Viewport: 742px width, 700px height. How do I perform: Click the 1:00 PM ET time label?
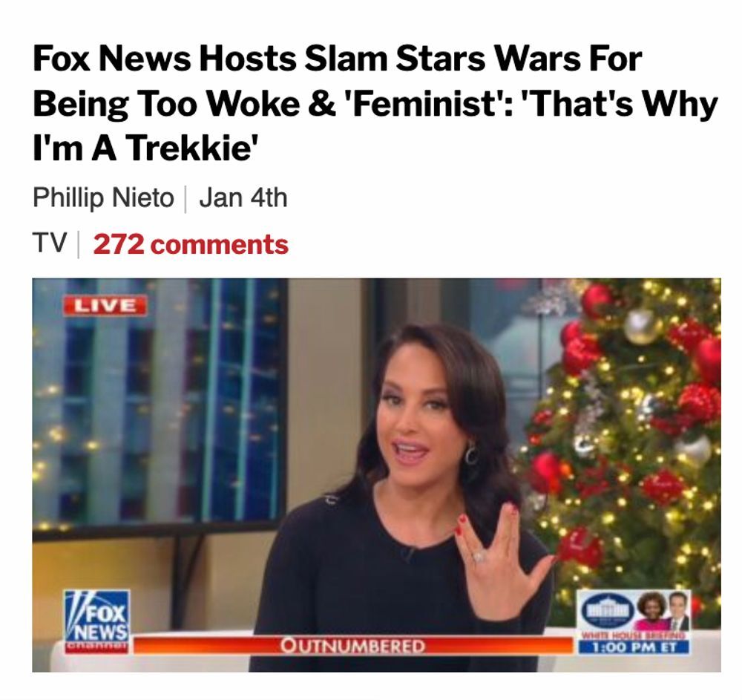pos(634,647)
